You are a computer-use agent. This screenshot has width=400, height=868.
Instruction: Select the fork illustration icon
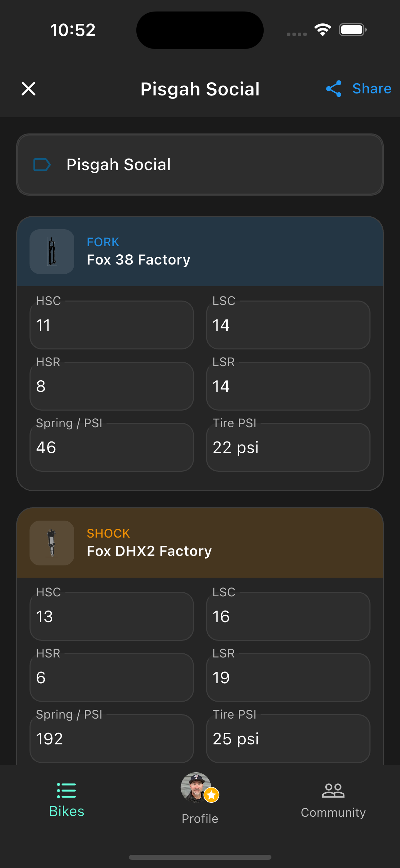pyautogui.click(x=52, y=251)
